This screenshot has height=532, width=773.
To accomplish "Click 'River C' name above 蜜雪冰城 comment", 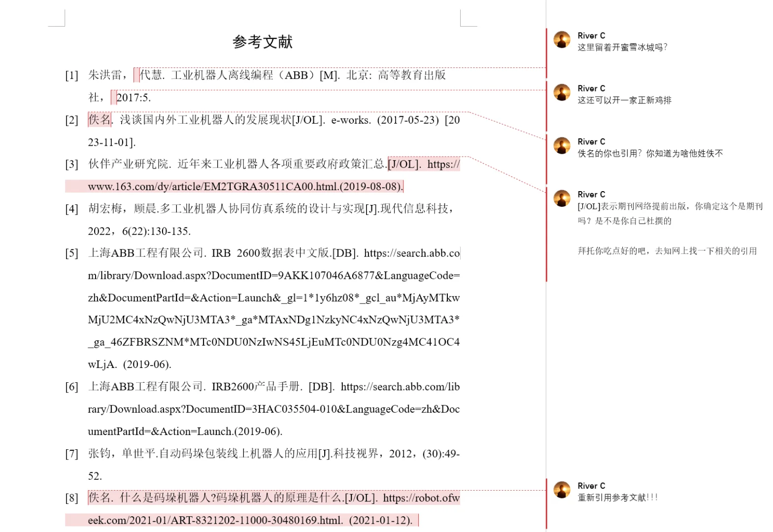I will point(591,35).
